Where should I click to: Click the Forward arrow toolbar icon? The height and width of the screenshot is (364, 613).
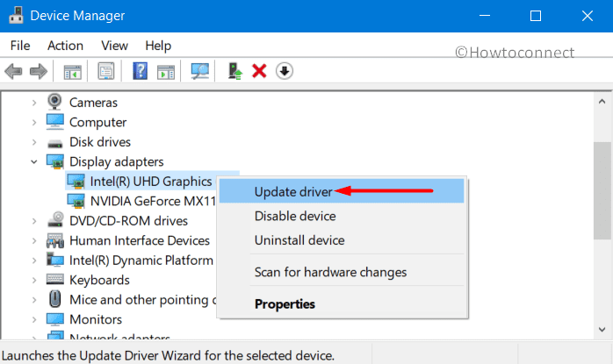(x=39, y=71)
